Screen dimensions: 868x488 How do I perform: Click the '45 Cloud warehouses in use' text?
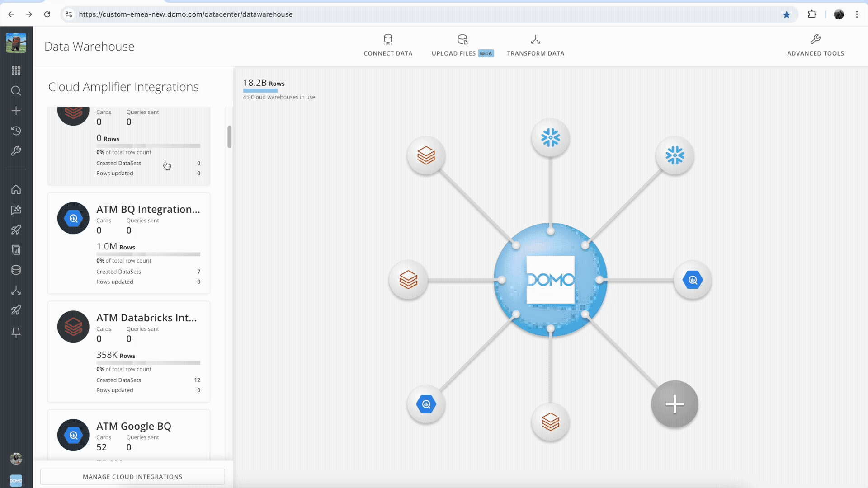(x=279, y=97)
